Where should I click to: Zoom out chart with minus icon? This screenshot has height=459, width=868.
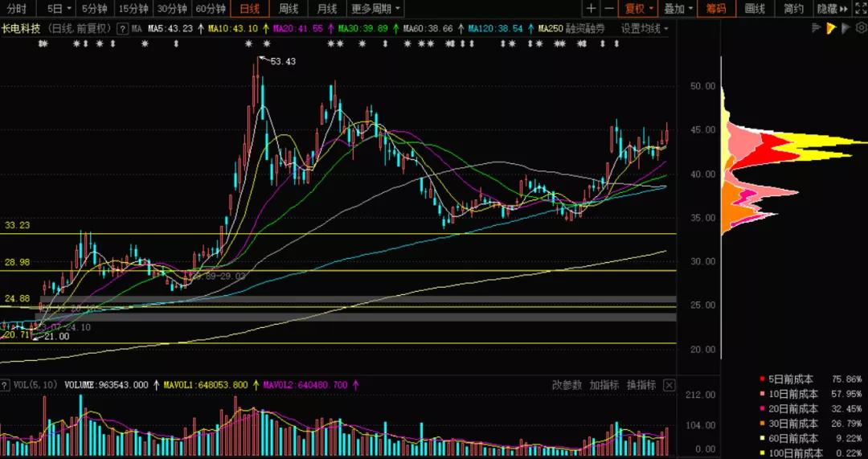click(609, 8)
